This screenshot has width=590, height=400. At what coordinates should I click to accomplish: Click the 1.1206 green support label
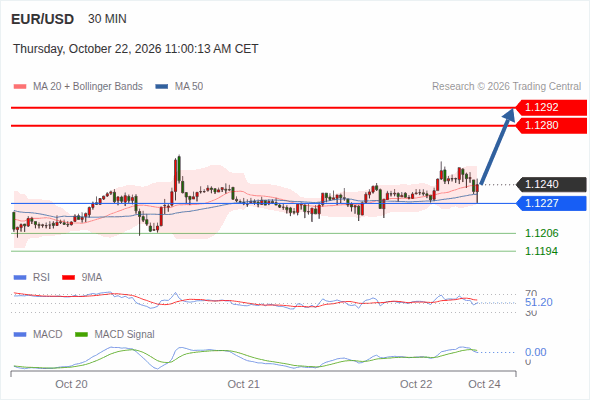tap(541, 233)
